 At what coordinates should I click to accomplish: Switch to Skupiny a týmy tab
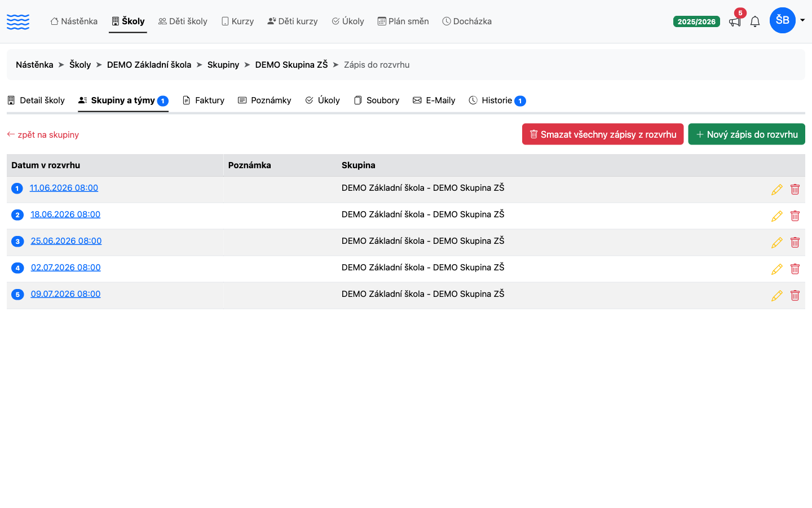(x=123, y=100)
